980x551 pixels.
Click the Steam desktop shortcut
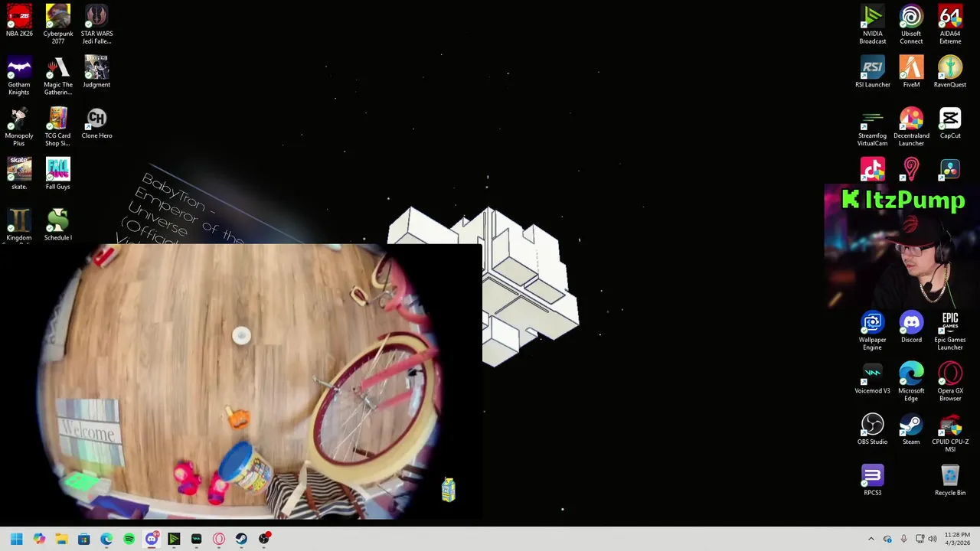[x=911, y=429]
